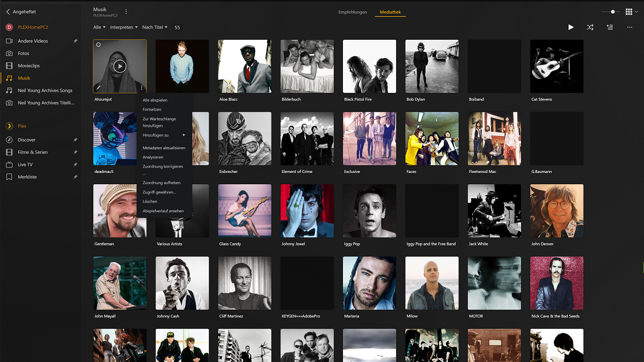Toggle the pin next to Filme & Serien

[75, 152]
